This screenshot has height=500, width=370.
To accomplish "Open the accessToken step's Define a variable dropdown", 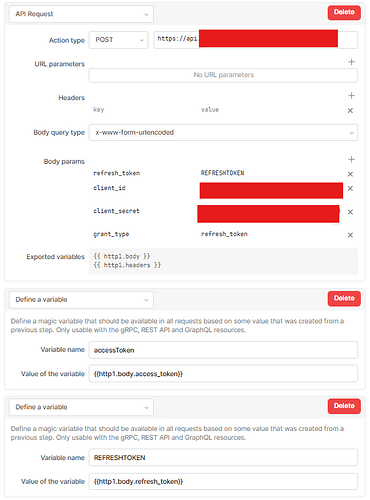I will (81, 300).
